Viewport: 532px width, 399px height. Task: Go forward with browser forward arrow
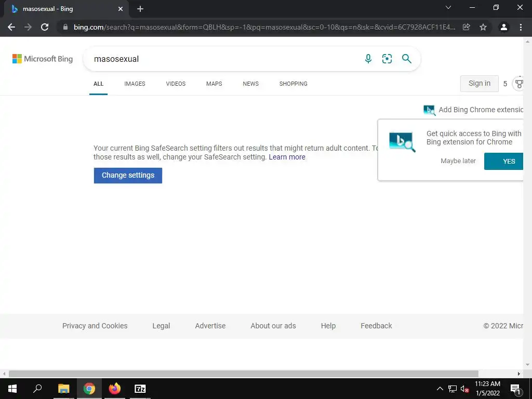pyautogui.click(x=28, y=27)
